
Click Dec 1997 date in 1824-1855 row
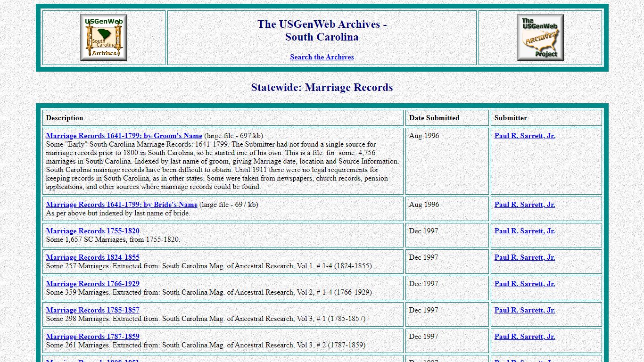point(424,257)
